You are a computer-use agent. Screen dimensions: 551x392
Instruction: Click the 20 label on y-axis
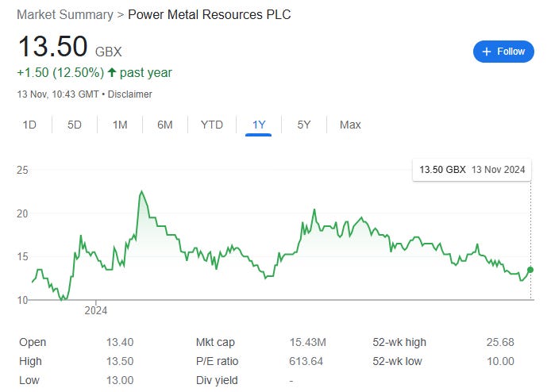tap(22, 213)
